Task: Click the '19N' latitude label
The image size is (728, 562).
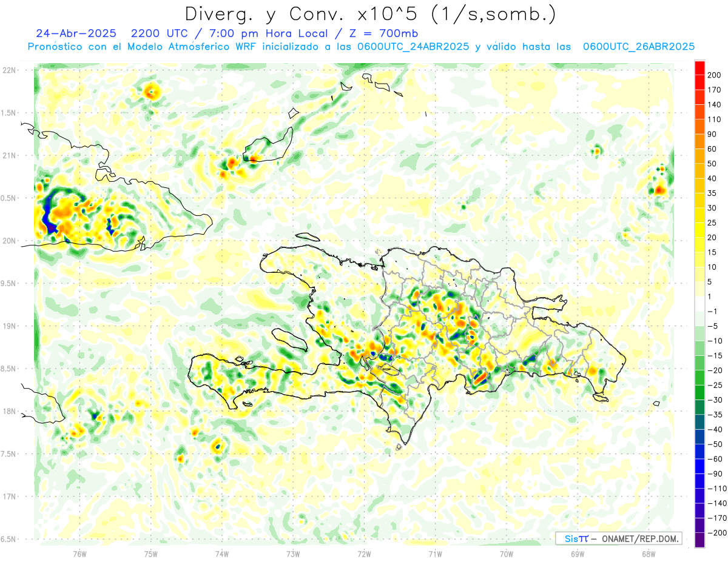Action: (9, 326)
